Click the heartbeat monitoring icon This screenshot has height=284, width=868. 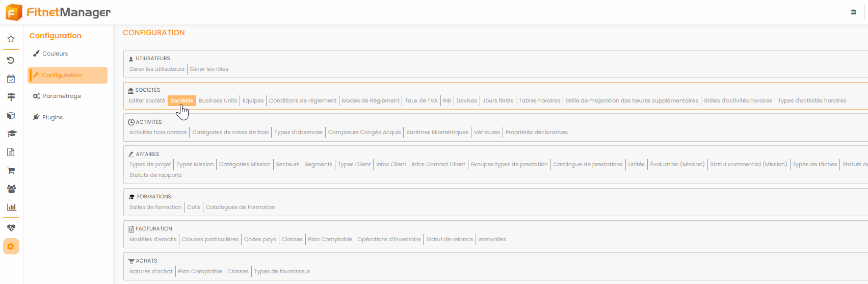point(11,228)
